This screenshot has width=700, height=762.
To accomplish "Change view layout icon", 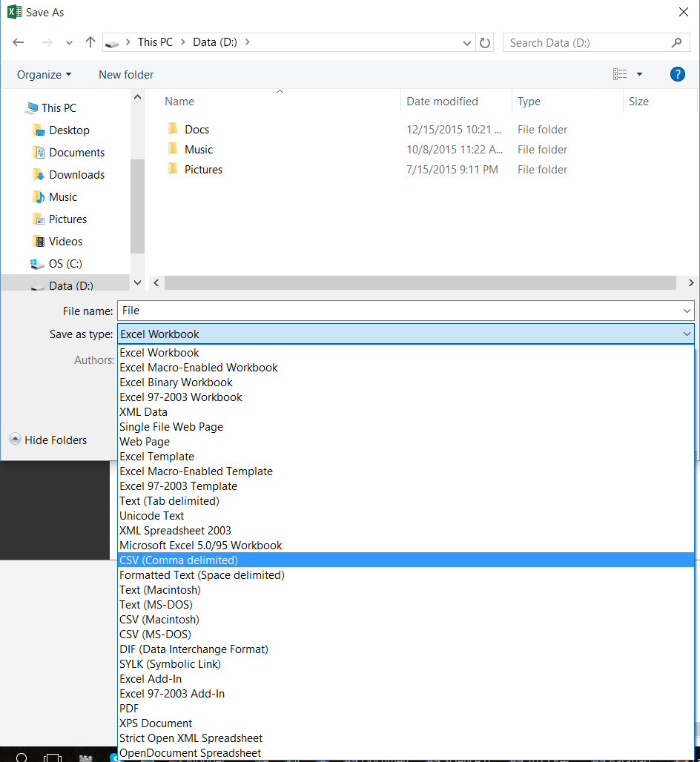I will pyautogui.click(x=620, y=74).
